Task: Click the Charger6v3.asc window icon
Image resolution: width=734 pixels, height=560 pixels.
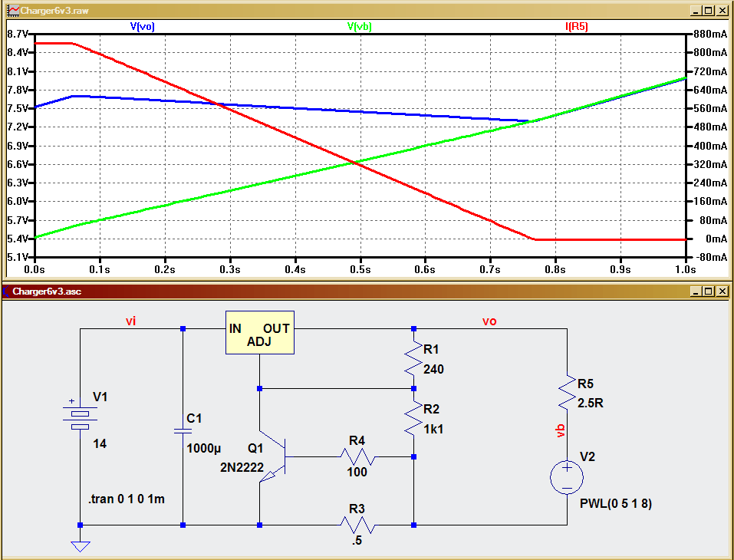Action: (7, 292)
